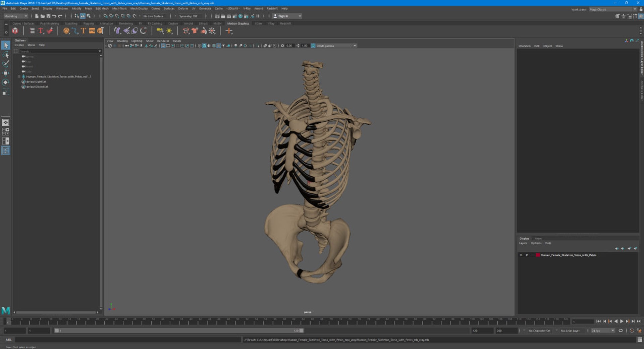Screen dimensions: 644x349
Task: Open the Sign In account dropdown
Action: (x=287, y=16)
